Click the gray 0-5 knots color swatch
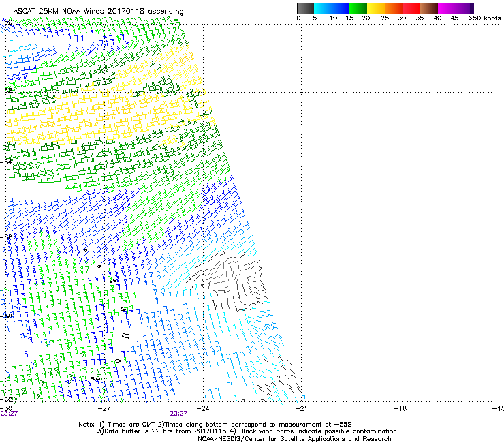The image size is (504, 443). pos(305,8)
